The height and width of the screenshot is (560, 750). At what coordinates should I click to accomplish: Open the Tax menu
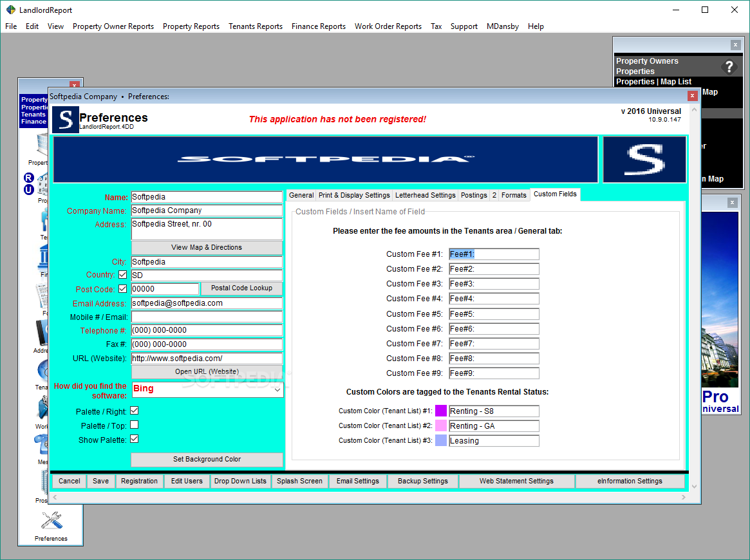[x=436, y=26]
